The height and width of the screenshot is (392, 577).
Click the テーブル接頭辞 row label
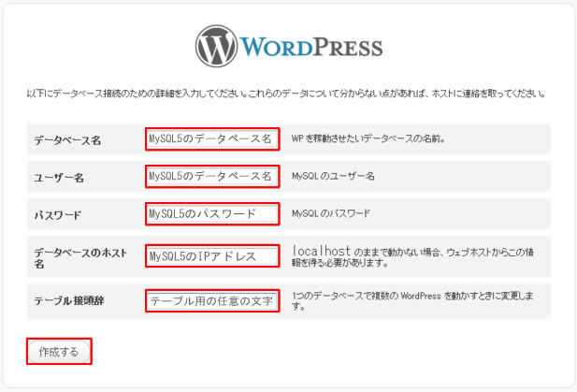pyautogui.click(x=69, y=300)
